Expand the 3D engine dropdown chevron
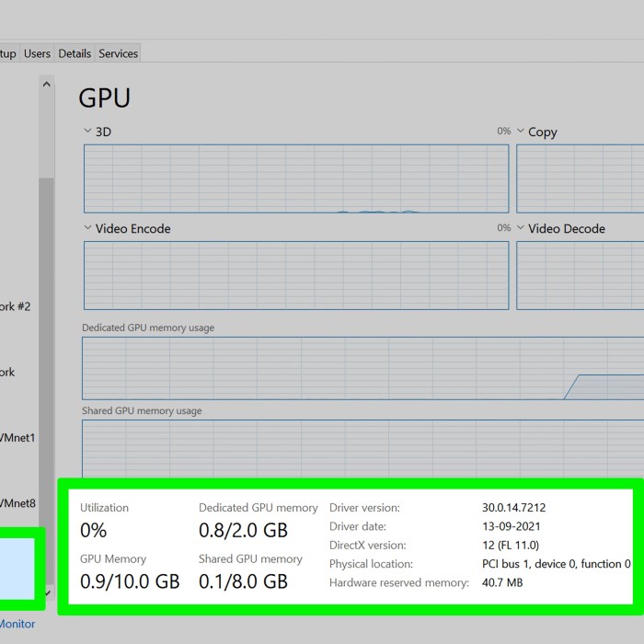This screenshot has height=644, width=644. 87,131
